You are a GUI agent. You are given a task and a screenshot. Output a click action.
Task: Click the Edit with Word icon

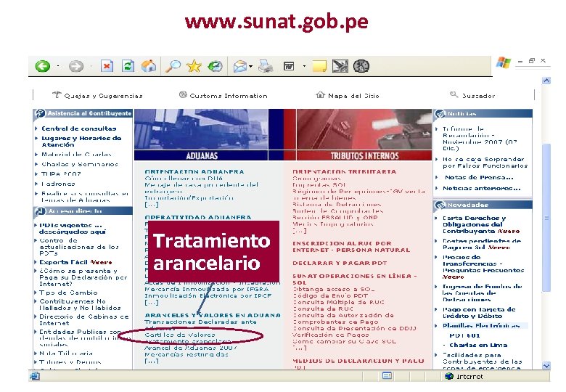289,66
